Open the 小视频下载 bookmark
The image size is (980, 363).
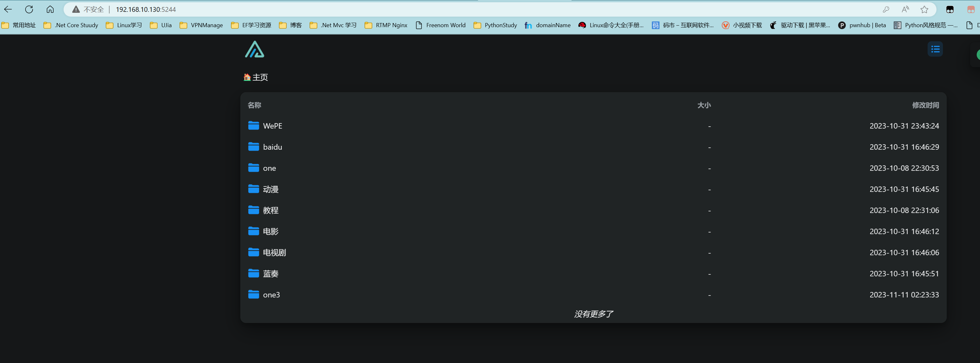pos(742,25)
